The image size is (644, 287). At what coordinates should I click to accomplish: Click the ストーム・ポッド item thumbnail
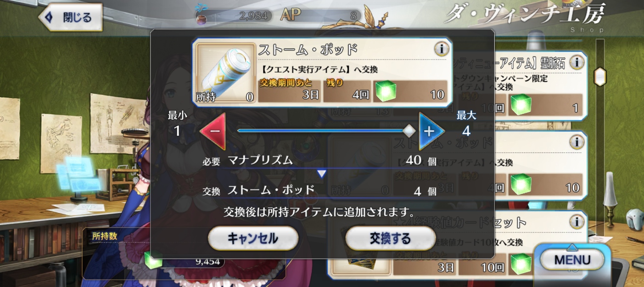click(225, 73)
